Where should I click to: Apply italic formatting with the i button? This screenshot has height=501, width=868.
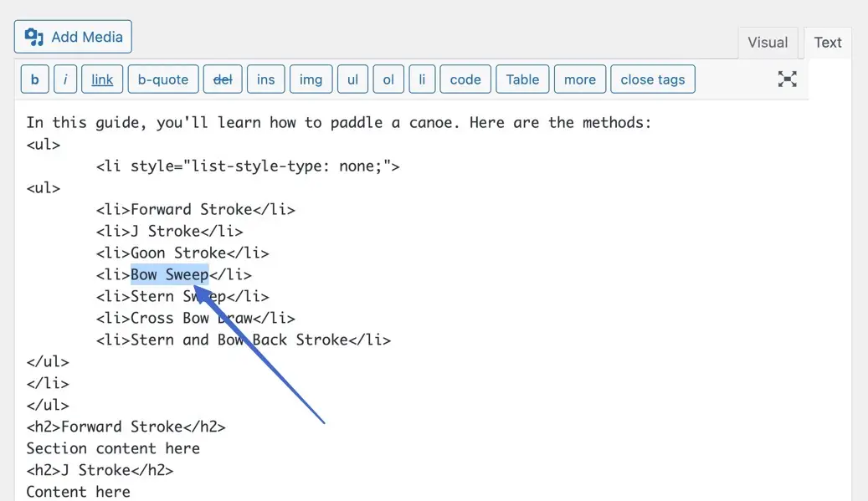(x=65, y=79)
